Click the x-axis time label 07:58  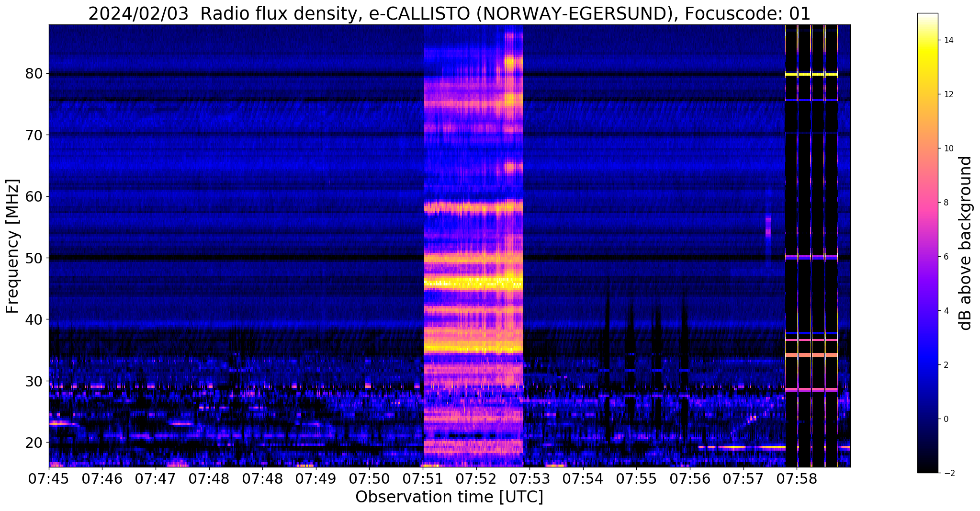[797, 478]
